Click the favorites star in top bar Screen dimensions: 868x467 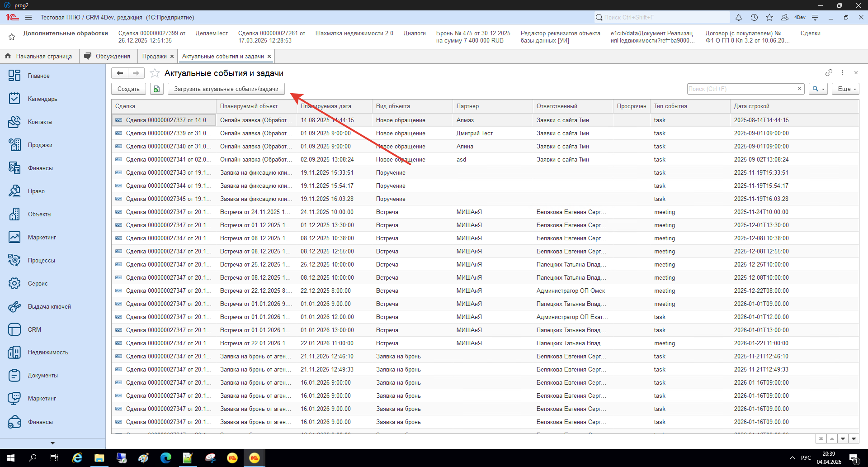coord(769,17)
